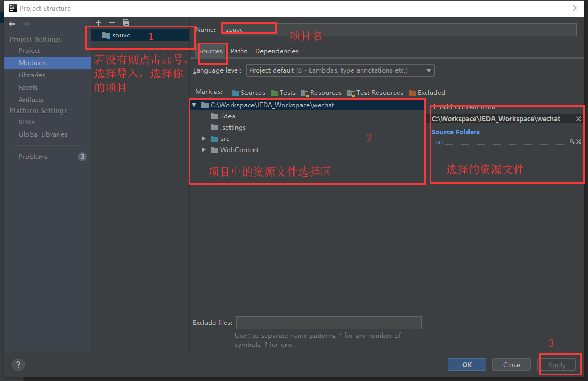Remove the wechat content root entry
This screenshot has width=588, height=381.
578,119
